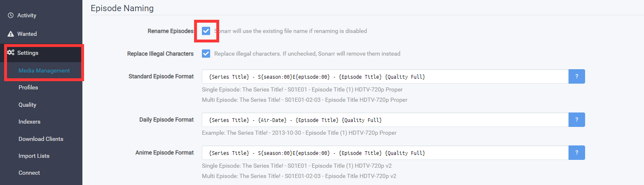Click the Activity clock icon

pyautogui.click(x=11, y=16)
